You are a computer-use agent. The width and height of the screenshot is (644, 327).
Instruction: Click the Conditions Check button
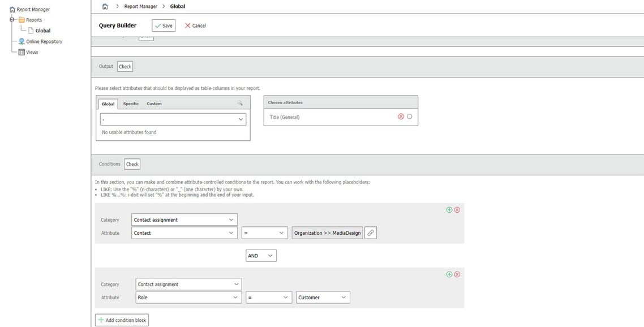coord(132,164)
